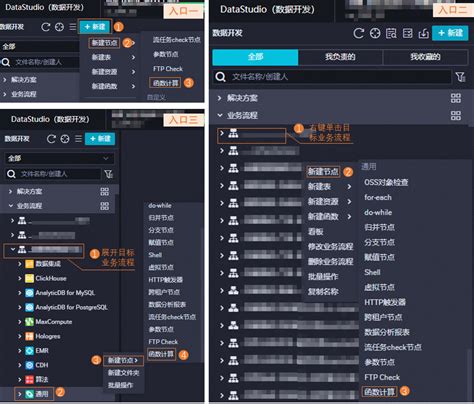Open the 全部 dropdown in 入口三 panel
Screen dimensions: 474x404
click(x=60, y=158)
